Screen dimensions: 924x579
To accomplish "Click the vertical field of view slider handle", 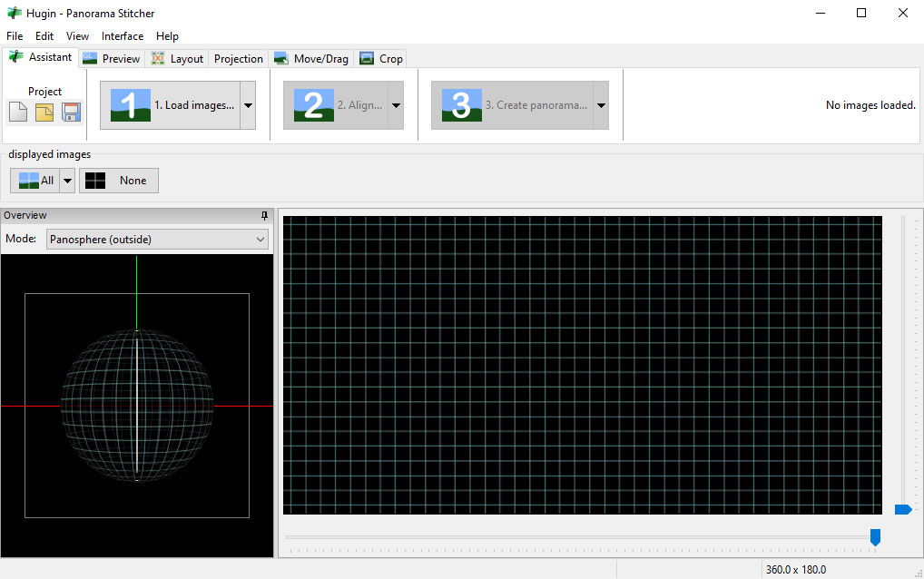I will 902,510.
